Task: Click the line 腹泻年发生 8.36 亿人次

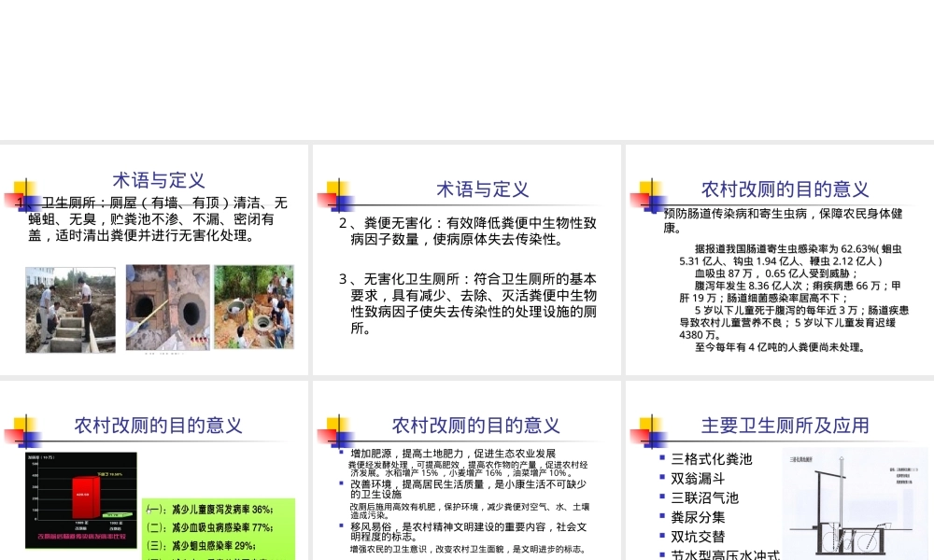Action: point(790,291)
